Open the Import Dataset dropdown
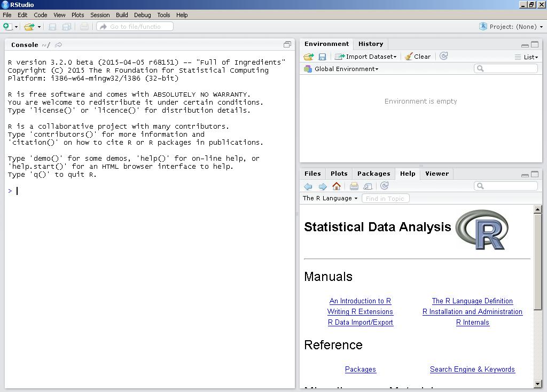Image resolution: width=547 pixels, height=392 pixels. 365,57
